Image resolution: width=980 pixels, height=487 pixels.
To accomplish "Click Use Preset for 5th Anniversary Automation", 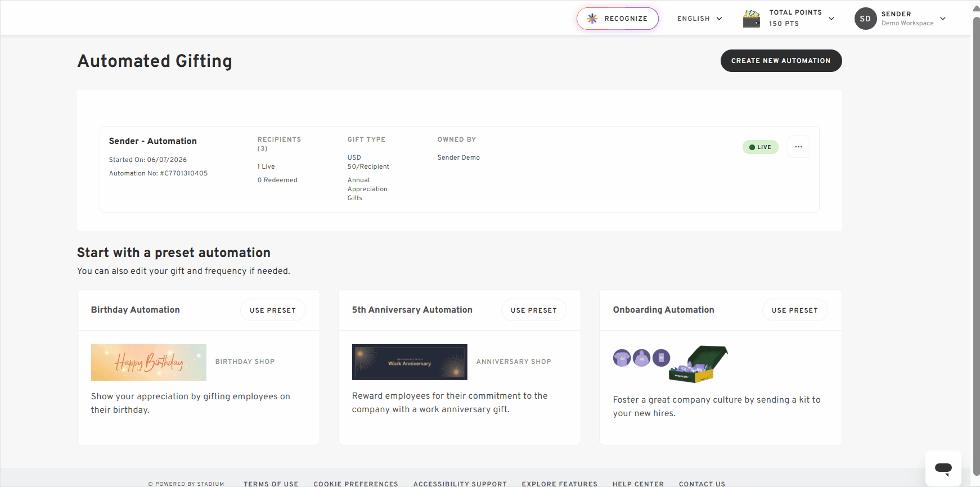I will click(x=534, y=310).
